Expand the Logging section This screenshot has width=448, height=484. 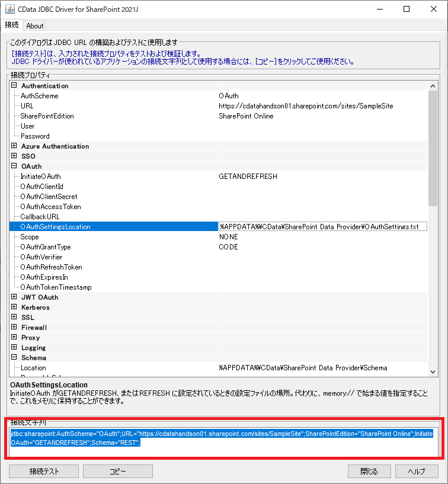point(14,347)
